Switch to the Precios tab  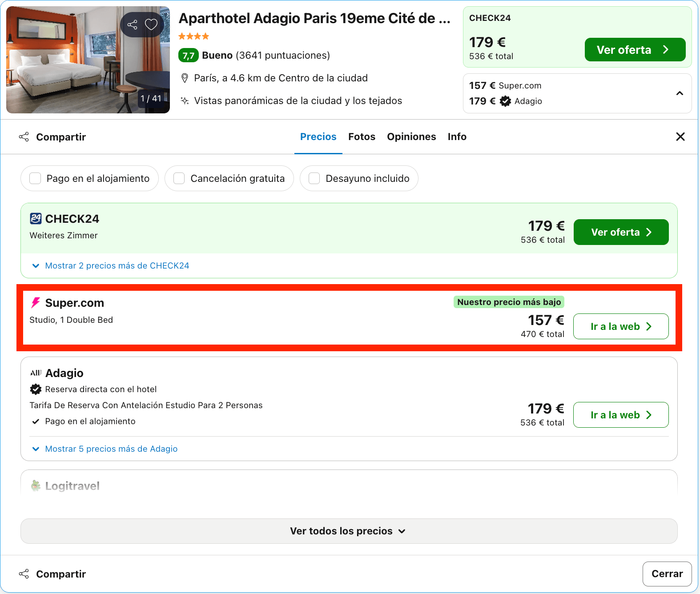[318, 136]
